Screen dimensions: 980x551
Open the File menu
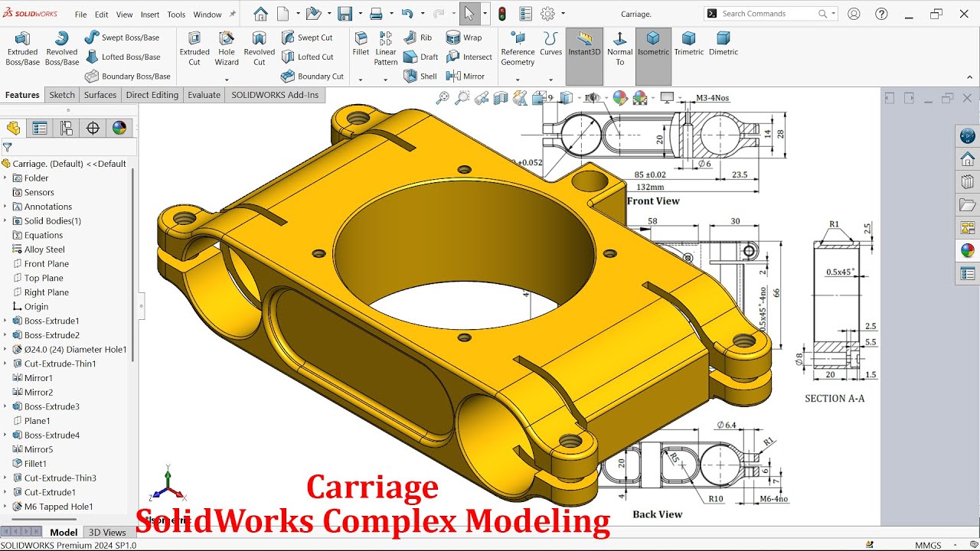(80, 15)
